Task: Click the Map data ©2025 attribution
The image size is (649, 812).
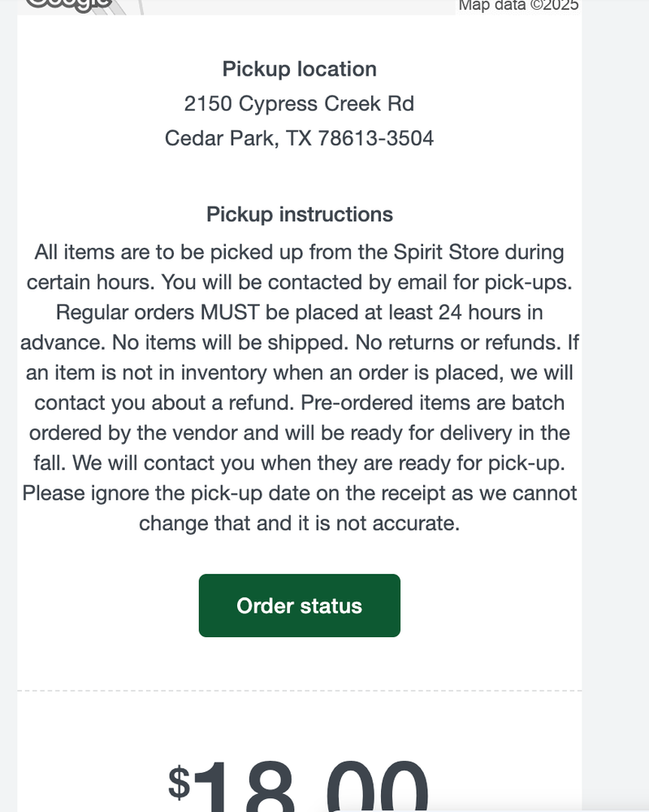Action: point(518,6)
